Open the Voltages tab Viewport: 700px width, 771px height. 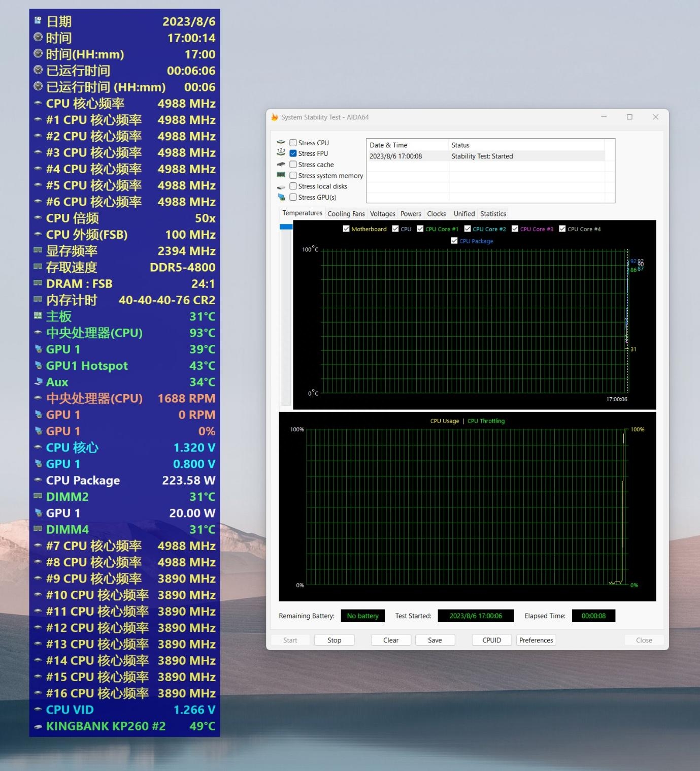click(x=383, y=214)
